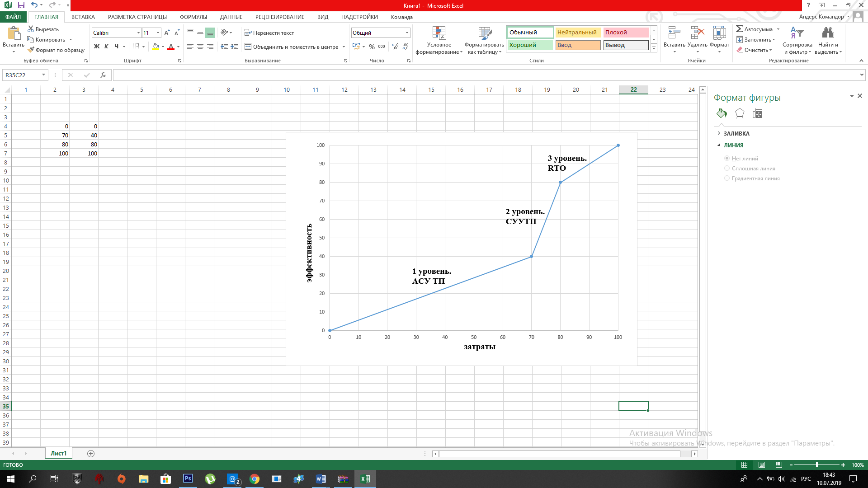Choose the Градиентная линия radio option
Viewport: 868px width, 488px height.
point(727,178)
